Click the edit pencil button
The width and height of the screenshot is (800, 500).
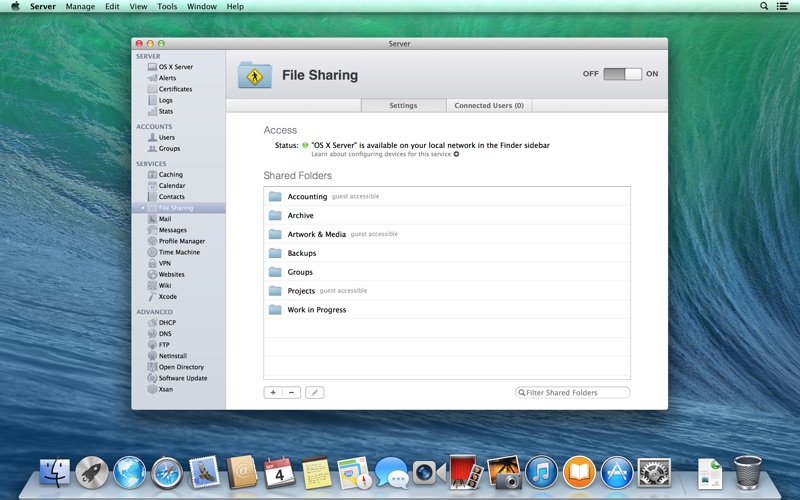tap(314, 393)
